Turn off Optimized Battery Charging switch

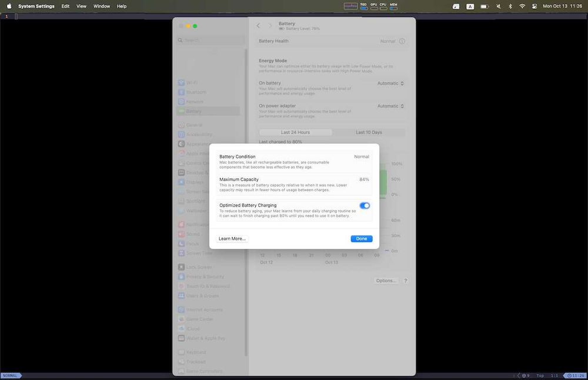[365, 206]
